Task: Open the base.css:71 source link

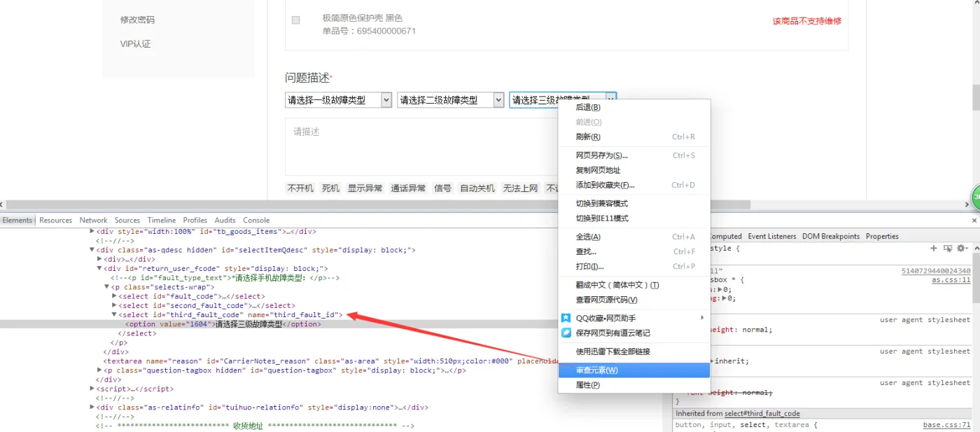Action: click(x=947, y=424)
